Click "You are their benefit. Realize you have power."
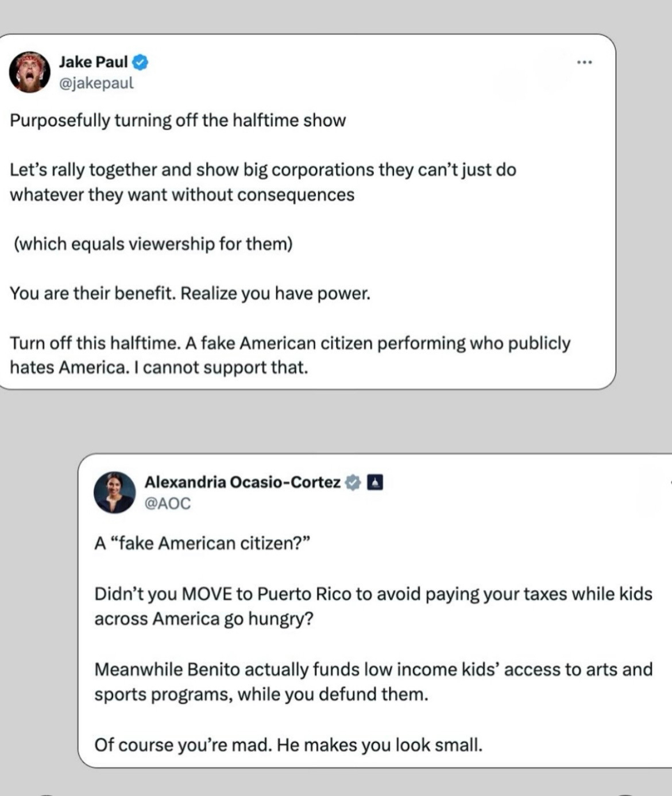The height and width of the screenshot is (796, 672). click(190, 293)
